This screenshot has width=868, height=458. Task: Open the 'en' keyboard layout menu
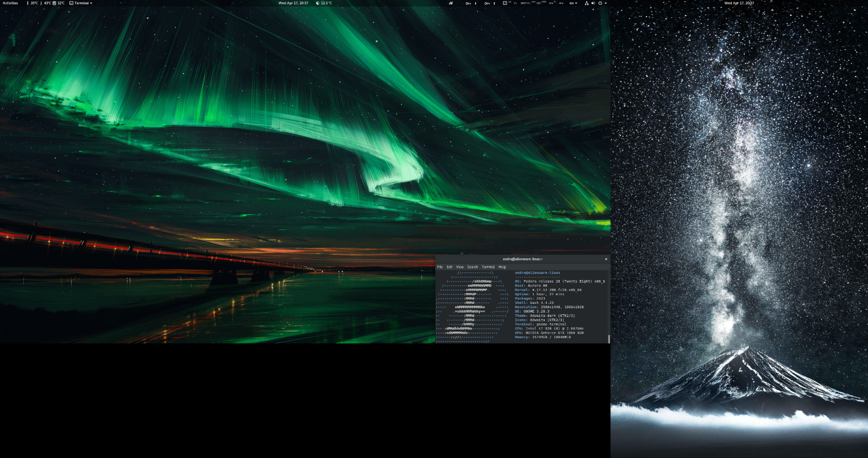pos(573,3)
